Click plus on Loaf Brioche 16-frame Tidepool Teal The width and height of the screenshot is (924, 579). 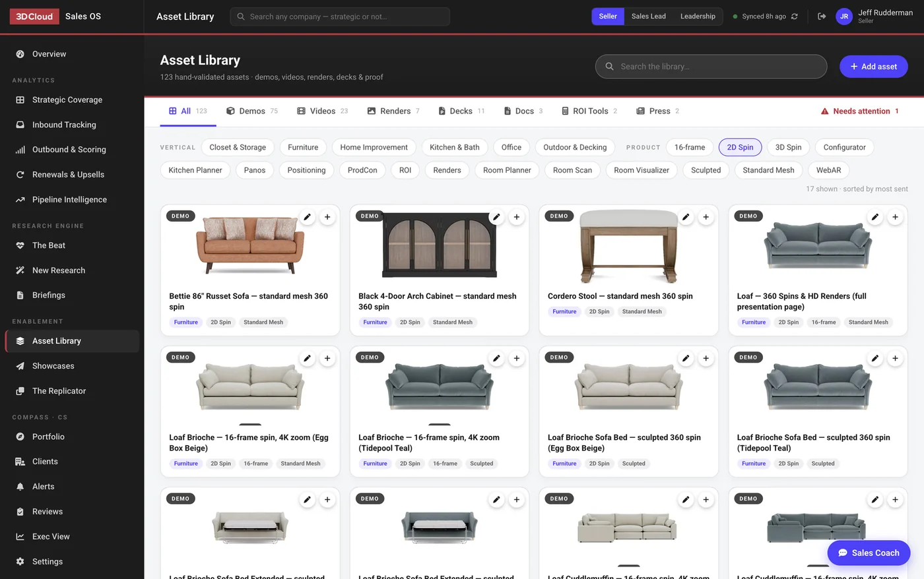pos(517,358)
